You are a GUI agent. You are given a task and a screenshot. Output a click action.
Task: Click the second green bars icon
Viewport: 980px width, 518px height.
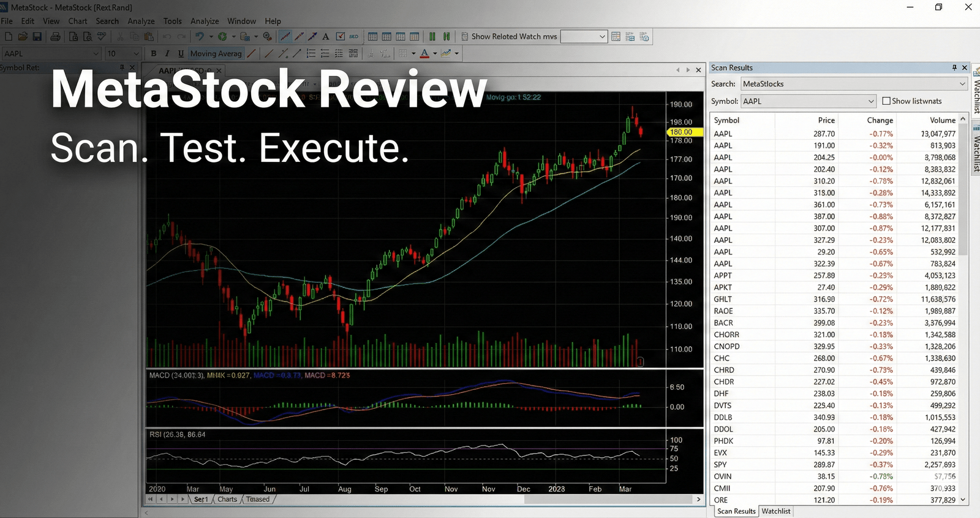coord(447,37)
